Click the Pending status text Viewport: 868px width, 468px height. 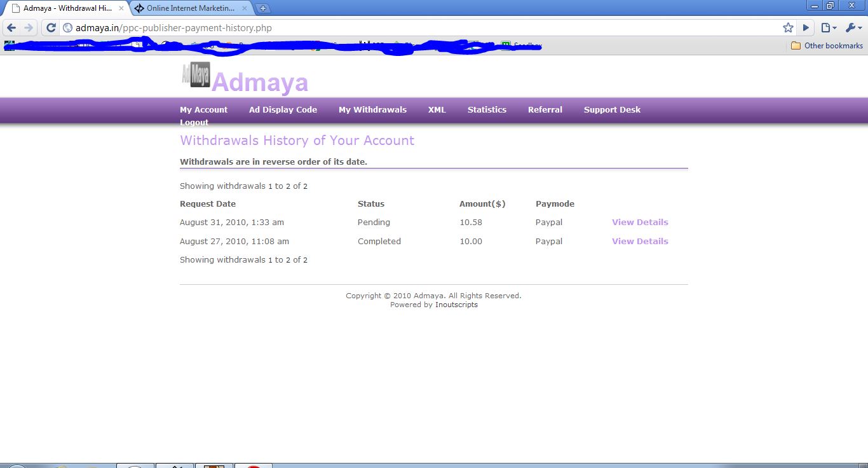pyautogui.click(x=374, y=222)
